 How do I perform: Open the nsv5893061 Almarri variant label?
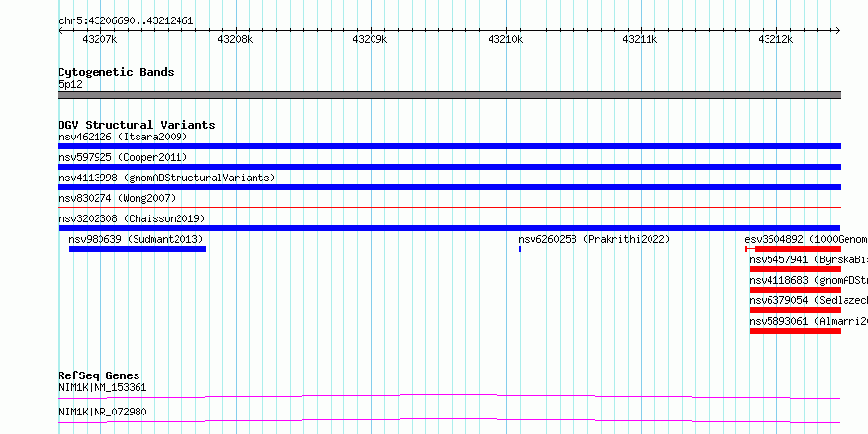coord(809,321)
